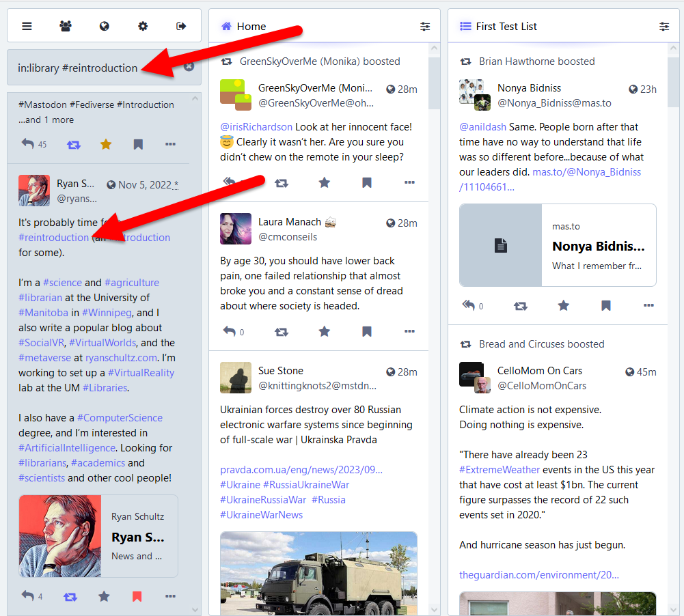Open the First Test List column settings

click(664, 27)
